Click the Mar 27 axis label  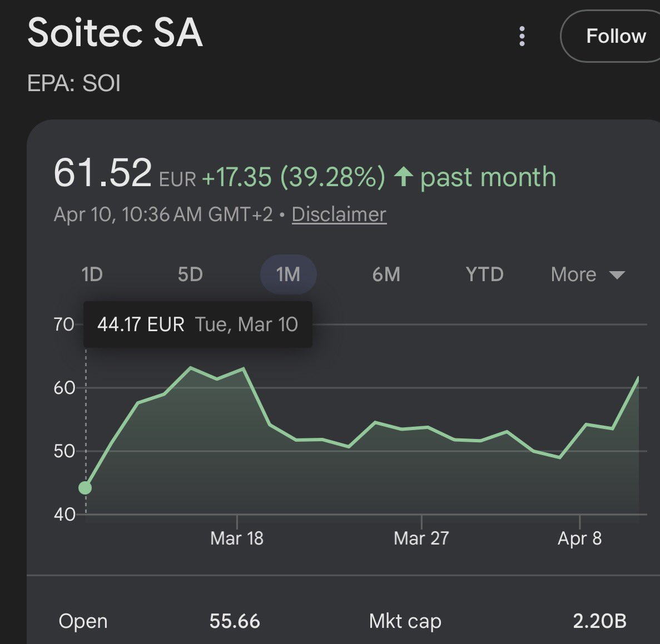click(421, 538)
